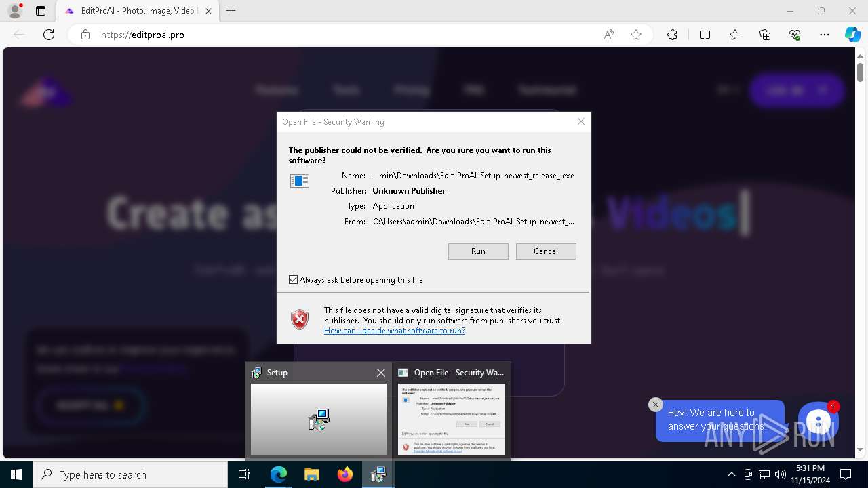Open the chat support widget

point(818,422)
